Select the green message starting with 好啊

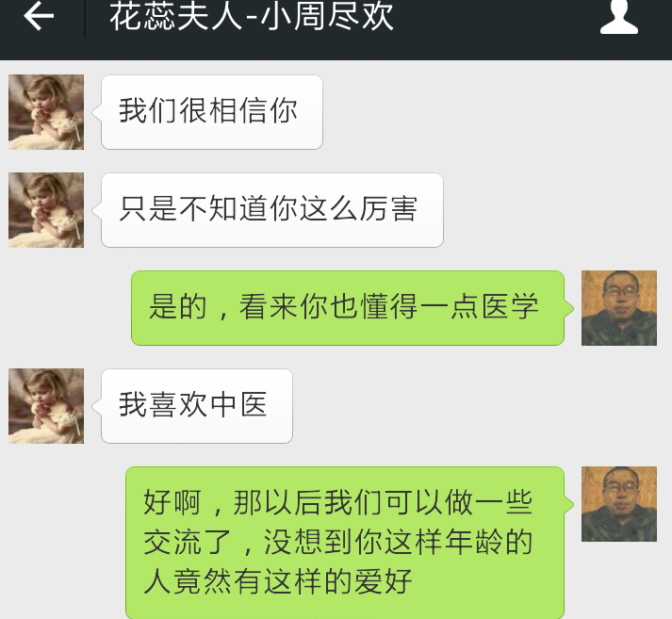tap(345, 543)
